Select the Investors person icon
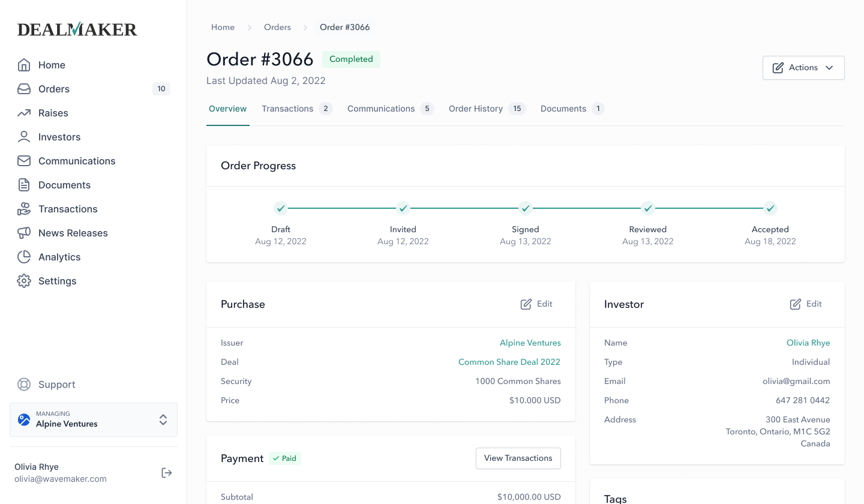Image resolution: width=864 pixels, height=504 pixels. [x=24, y=137]
